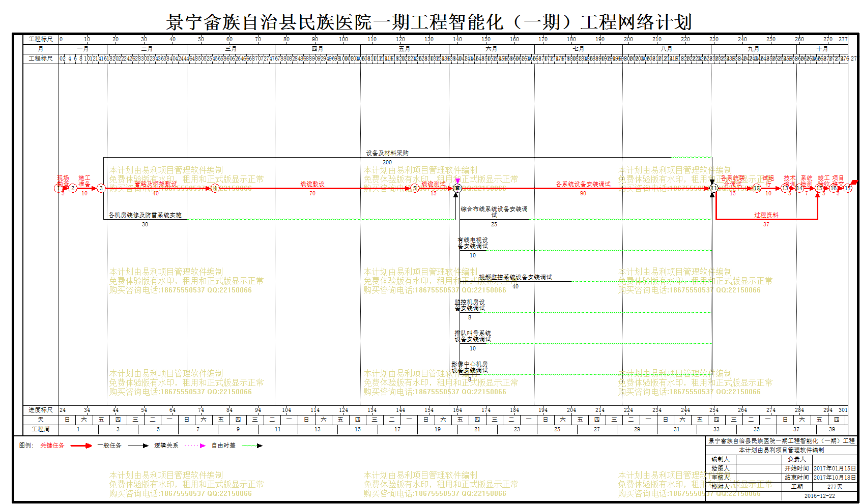Click the 工程标尺 label in top ruler row
The image size is (860, 504).
[41, 39]
